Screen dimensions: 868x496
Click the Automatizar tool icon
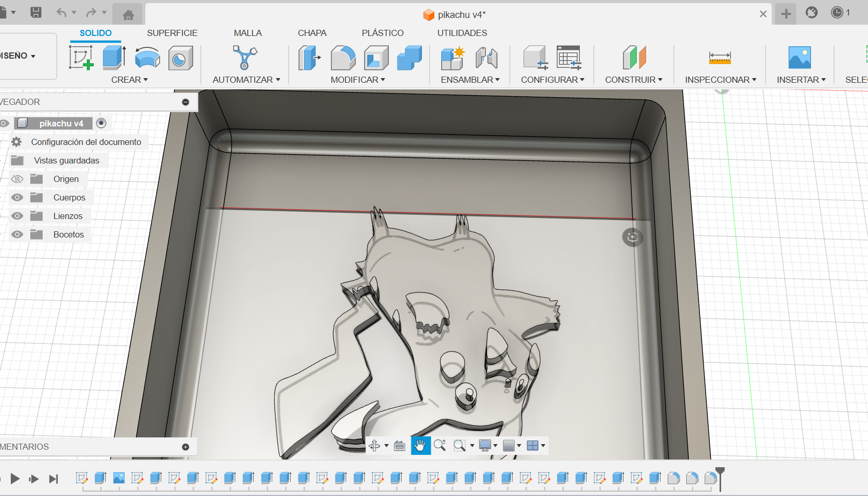[x=244, y=58]
